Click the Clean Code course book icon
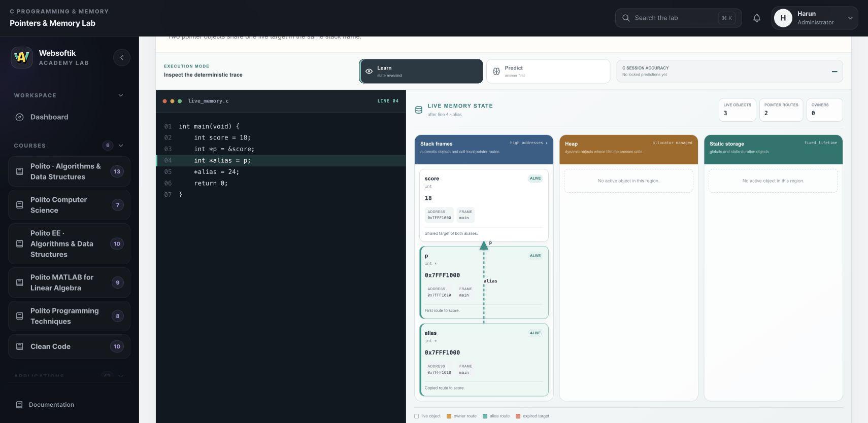 [20, 346]
